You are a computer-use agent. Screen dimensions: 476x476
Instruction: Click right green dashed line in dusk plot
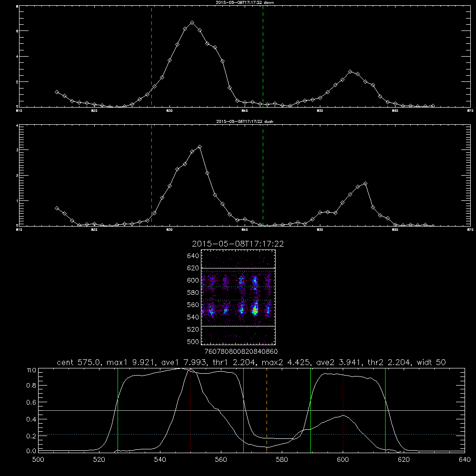coord(263,176)
